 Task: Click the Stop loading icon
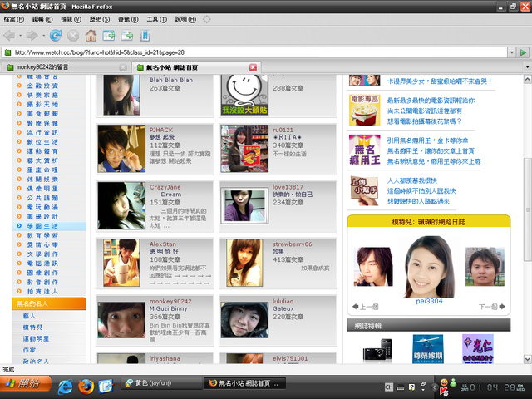(73, 35)
